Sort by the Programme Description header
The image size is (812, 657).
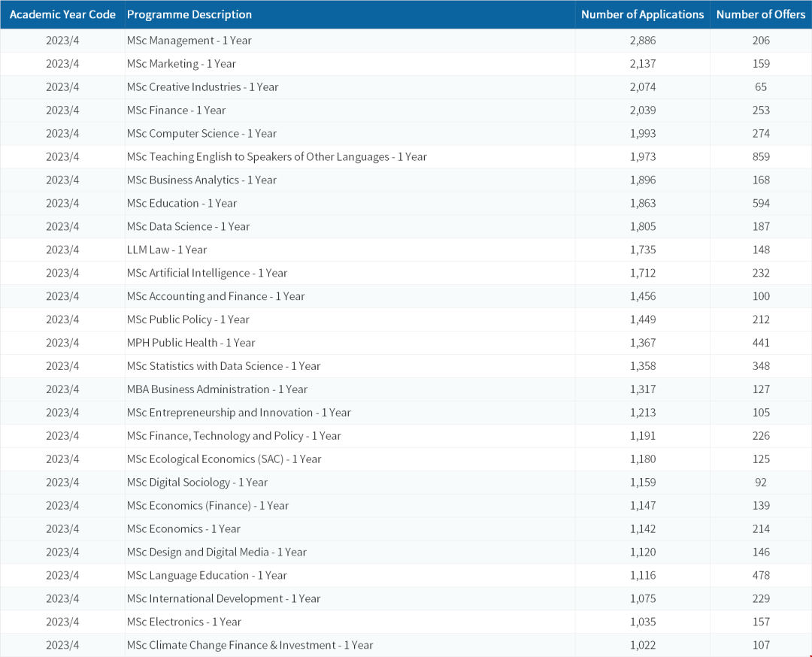pos(189,14)
